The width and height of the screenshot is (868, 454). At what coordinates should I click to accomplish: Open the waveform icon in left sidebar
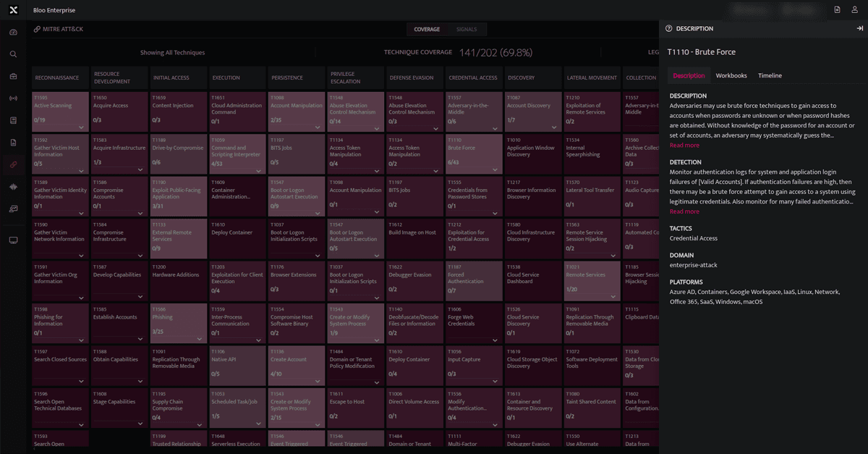13,187
